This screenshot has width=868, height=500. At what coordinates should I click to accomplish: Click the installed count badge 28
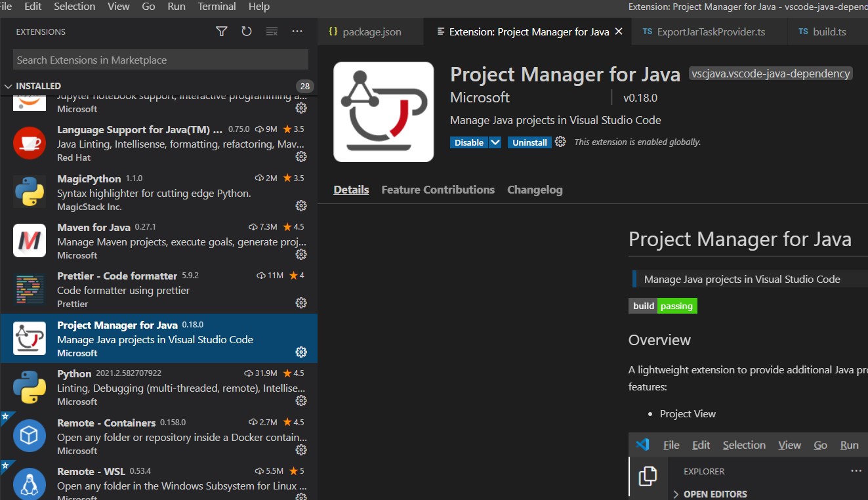tap(304, 86)
